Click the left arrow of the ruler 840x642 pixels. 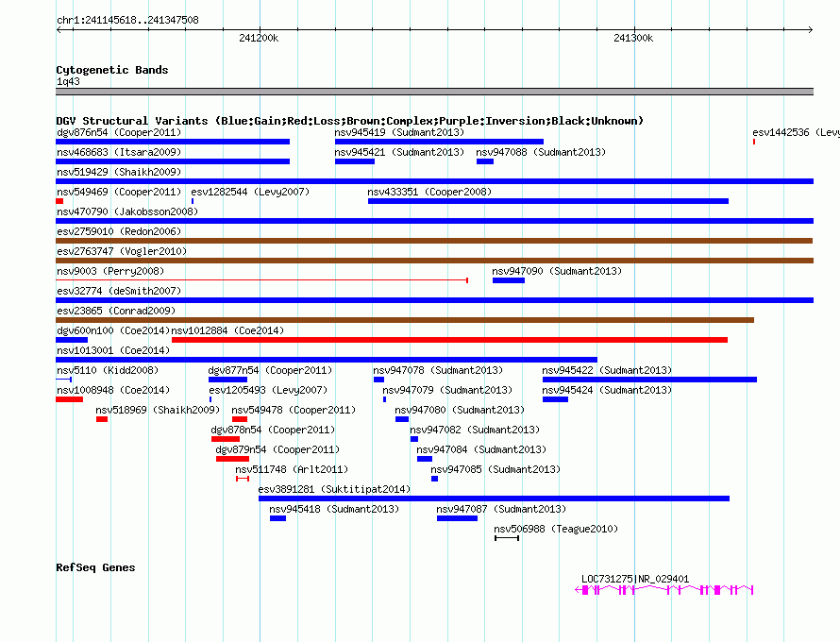pos(59,29)
